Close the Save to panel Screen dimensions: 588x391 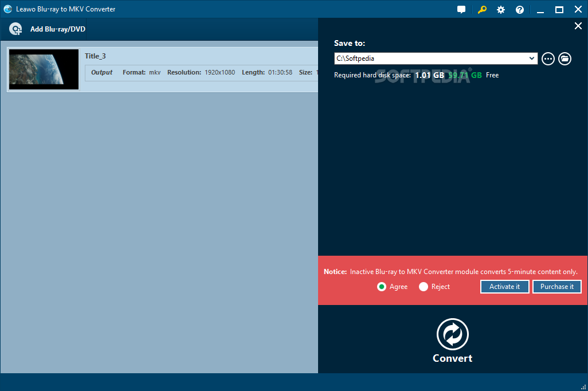(x=578, y=26)
